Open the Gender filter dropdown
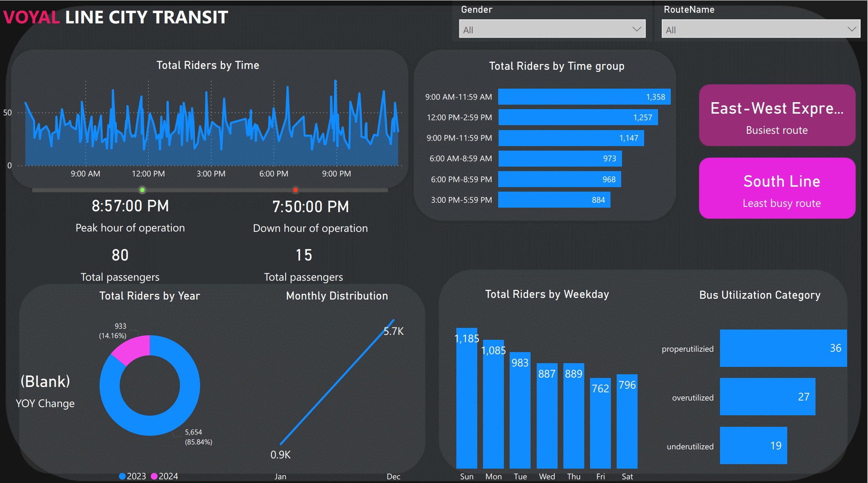 point(551,30)
